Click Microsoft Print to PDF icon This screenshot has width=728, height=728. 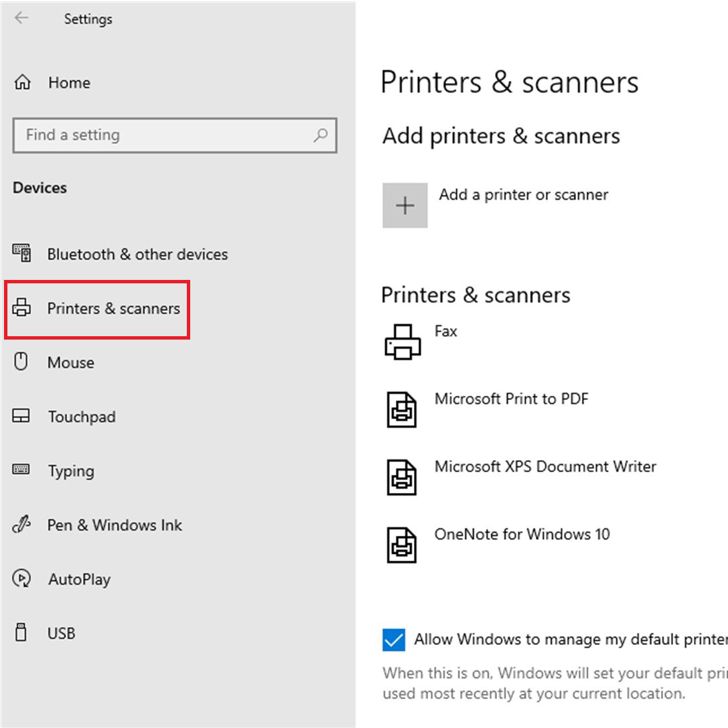[402, 409]
